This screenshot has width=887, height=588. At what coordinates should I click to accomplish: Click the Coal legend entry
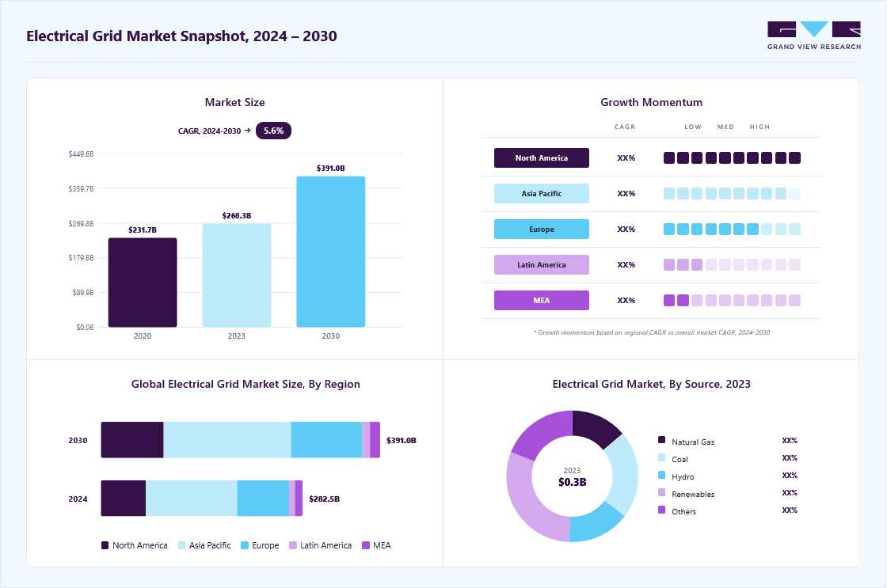tap(673, 458)
